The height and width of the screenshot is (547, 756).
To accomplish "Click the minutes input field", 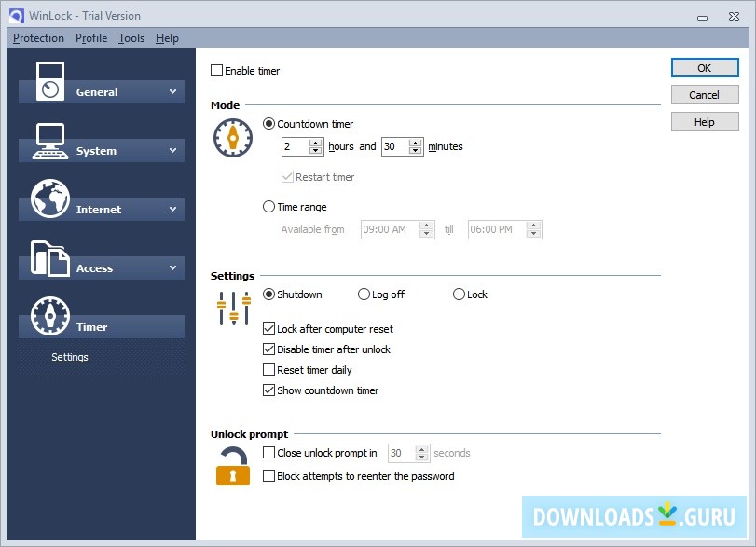I will pyautogui.click(x=395, y=146).
